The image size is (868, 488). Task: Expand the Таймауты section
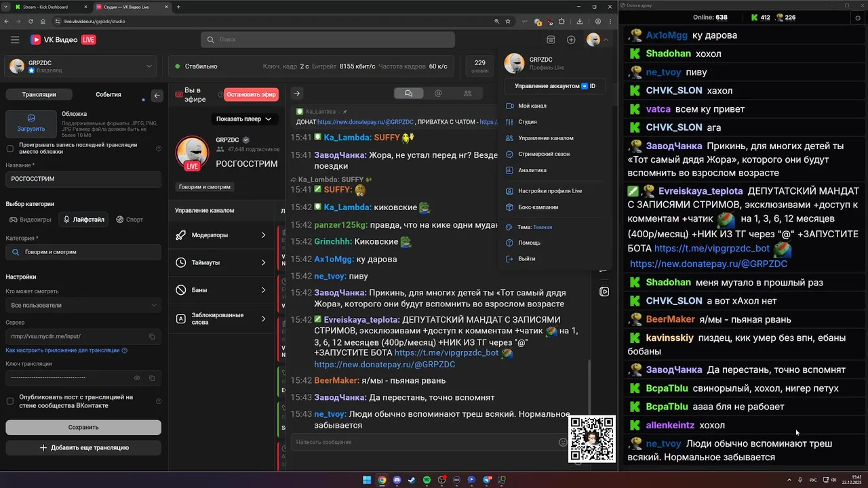(221, 262)
